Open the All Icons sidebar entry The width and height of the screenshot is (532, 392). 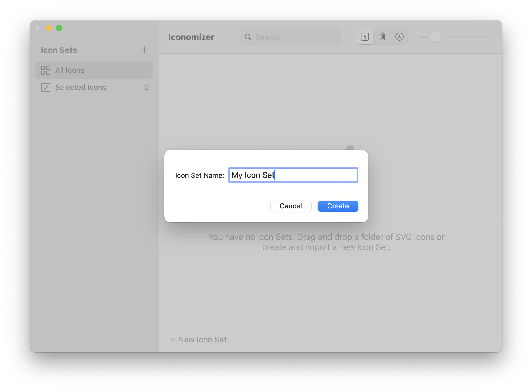[x=70, y=70]
